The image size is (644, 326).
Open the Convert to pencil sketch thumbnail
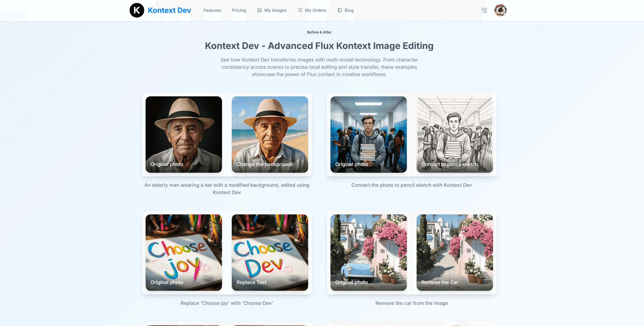click(455, 134)
